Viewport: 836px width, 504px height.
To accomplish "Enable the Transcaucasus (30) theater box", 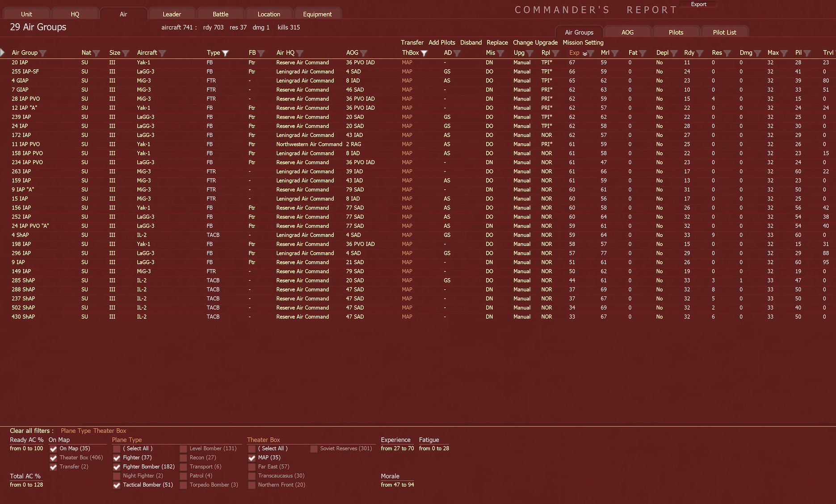I will [252, 476].
